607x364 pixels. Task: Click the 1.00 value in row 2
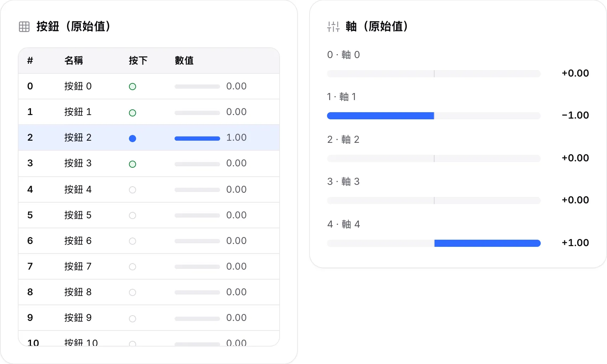(237, 137)
